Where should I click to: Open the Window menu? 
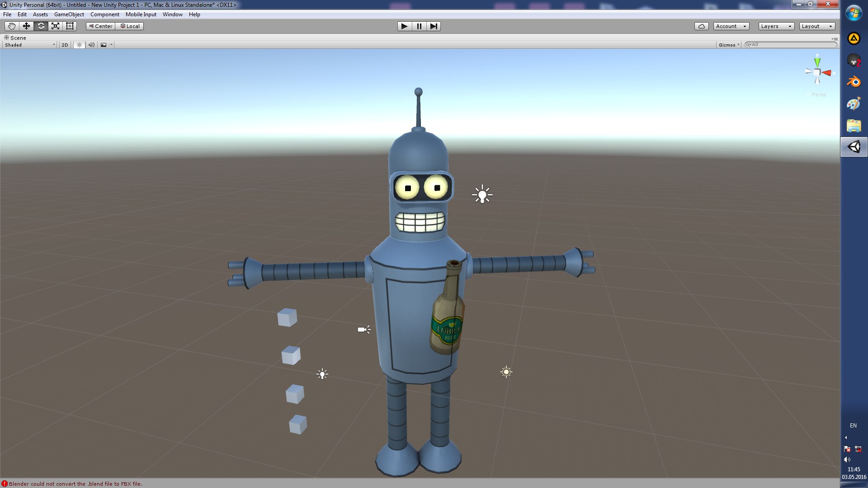coord(173,14)
